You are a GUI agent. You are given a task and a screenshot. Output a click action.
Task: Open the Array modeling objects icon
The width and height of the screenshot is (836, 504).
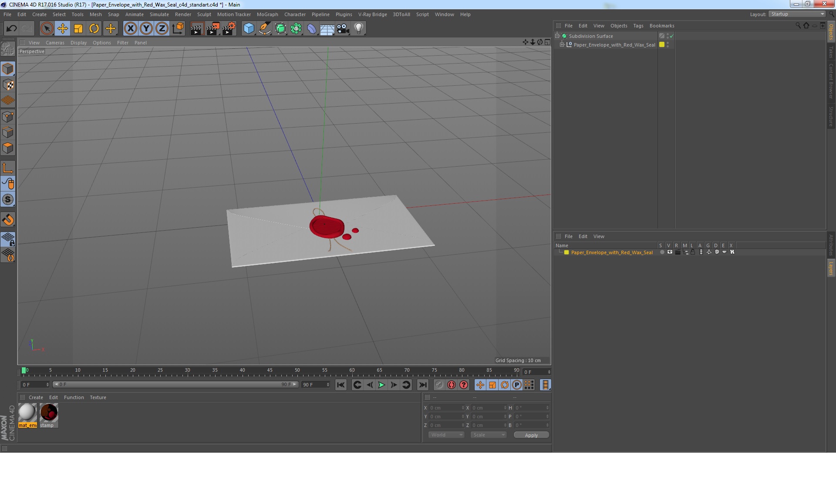coord(296,29)
